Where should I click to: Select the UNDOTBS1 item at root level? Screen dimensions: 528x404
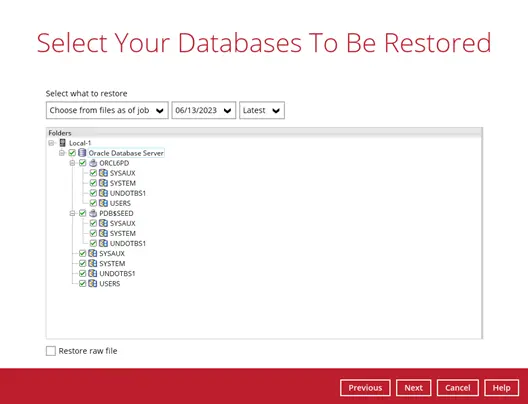117,273
